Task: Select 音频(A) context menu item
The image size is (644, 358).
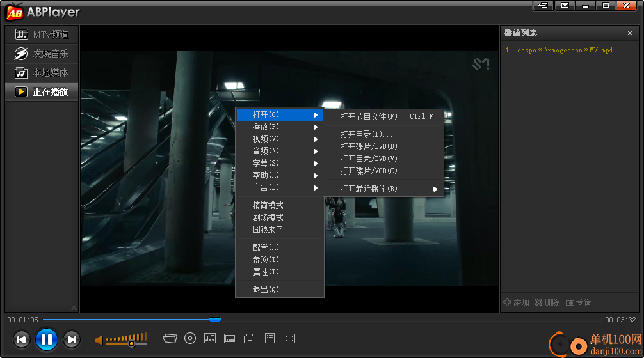Action: pos(280,151)
